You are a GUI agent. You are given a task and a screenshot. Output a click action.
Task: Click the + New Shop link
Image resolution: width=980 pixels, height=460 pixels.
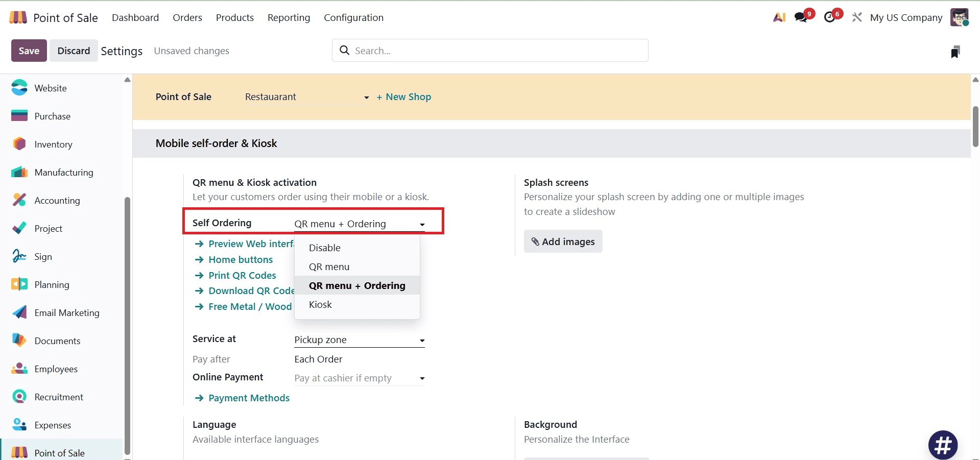tap(403, 97)
